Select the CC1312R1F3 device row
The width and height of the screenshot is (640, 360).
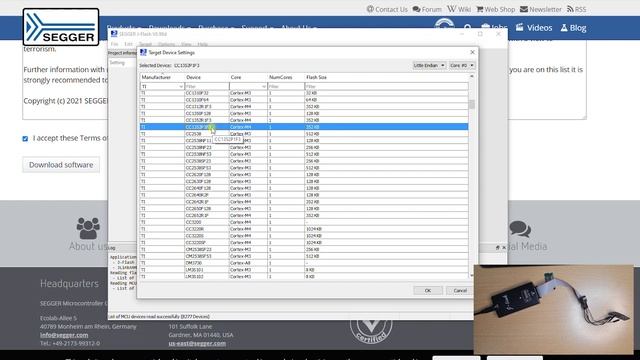coord(304,107)
